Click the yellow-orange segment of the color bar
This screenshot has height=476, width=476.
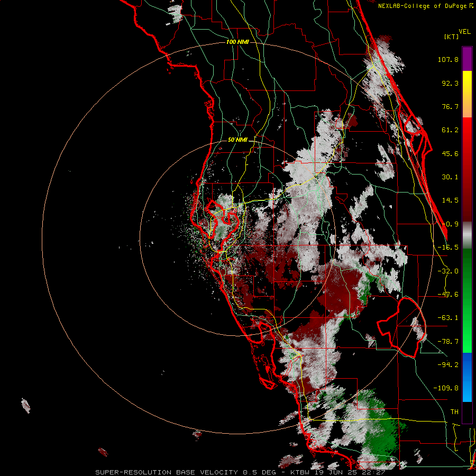[467, 94]
